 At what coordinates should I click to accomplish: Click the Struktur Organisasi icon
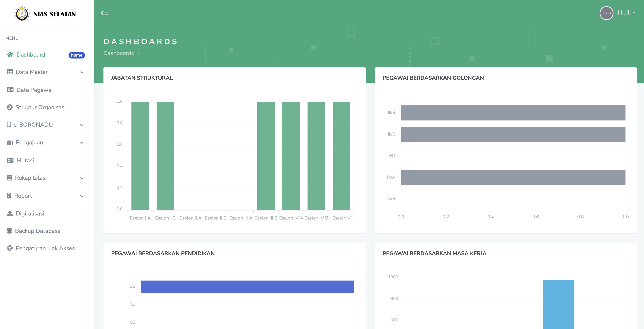pyautogui.click(x=10, y=107)
